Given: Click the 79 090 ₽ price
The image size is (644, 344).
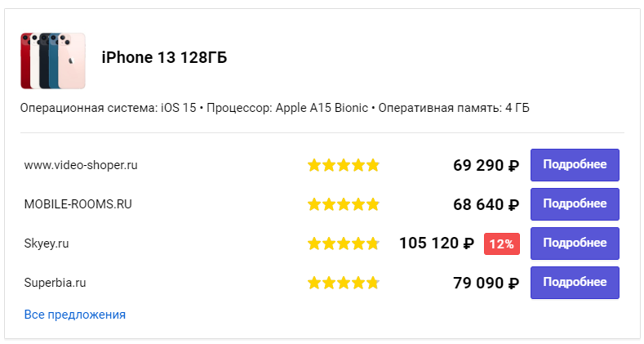Looking at the screenshot, I should tap(486, 283).
